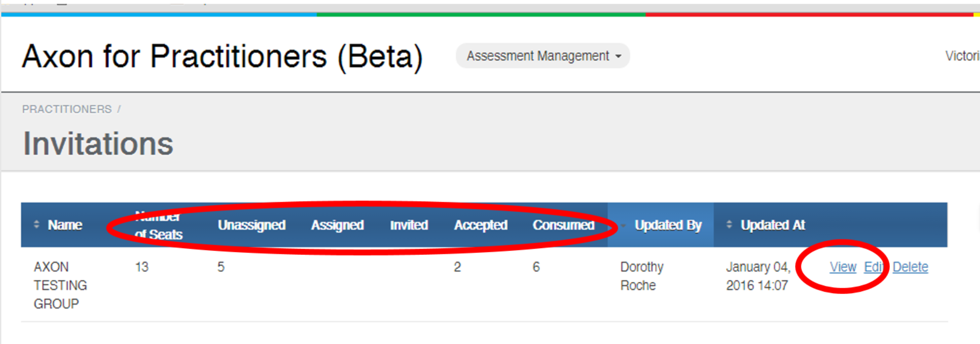This screenshot has height=344, width=980.
Task: Click the AXON TESTING GROUP name cell
Action: 60,285
